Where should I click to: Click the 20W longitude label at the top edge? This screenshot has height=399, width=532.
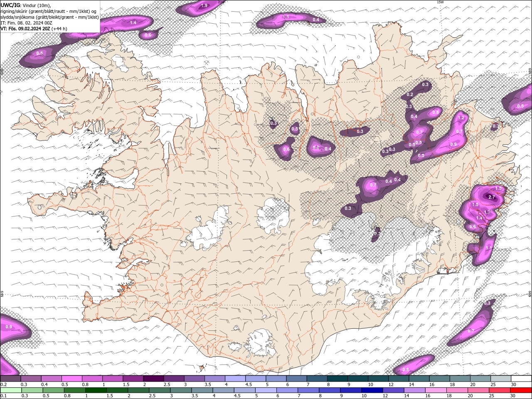(221, 2)
